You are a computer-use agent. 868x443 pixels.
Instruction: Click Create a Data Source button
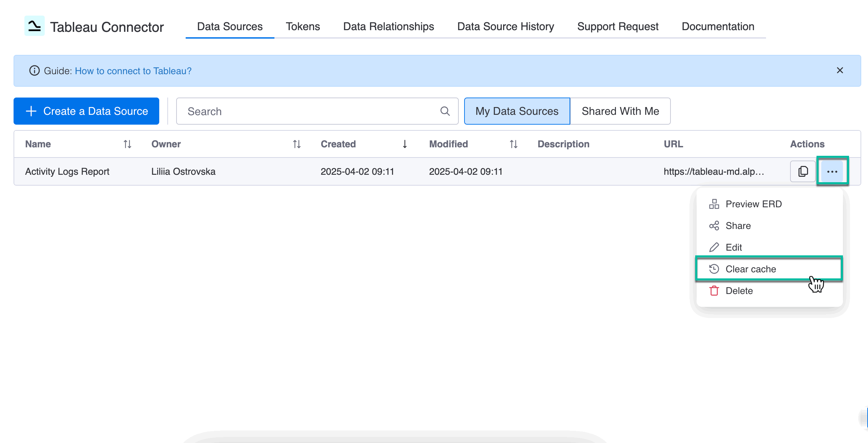86,111
